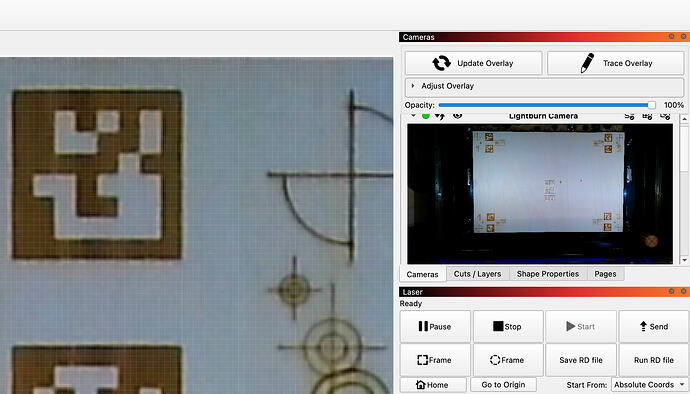Click the scroll down arrow in Cameras panel
The image size is (690, 394).
pyautogui.click(x=684, y=260)
